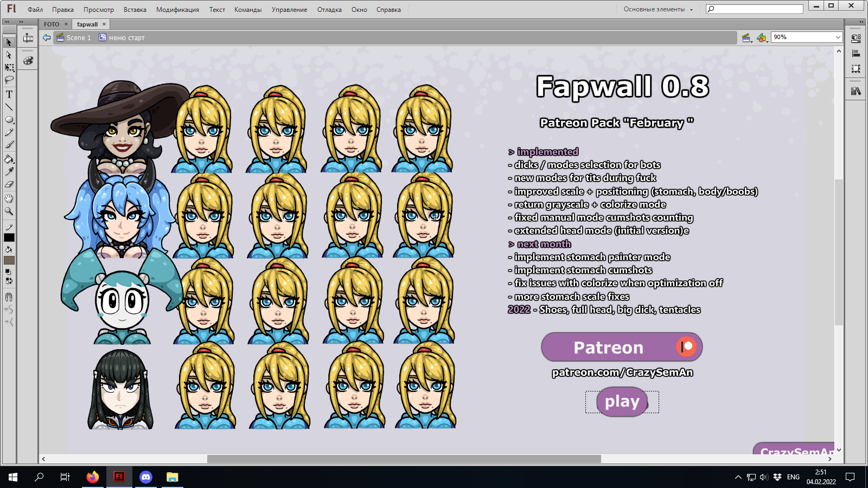Pick the Lasso tool

[9, 80]
